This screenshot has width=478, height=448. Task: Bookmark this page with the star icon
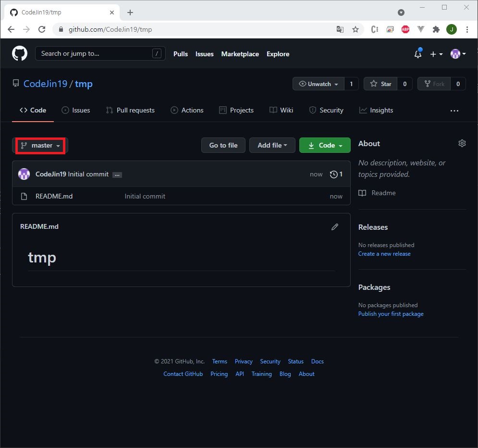pos(355,29)
